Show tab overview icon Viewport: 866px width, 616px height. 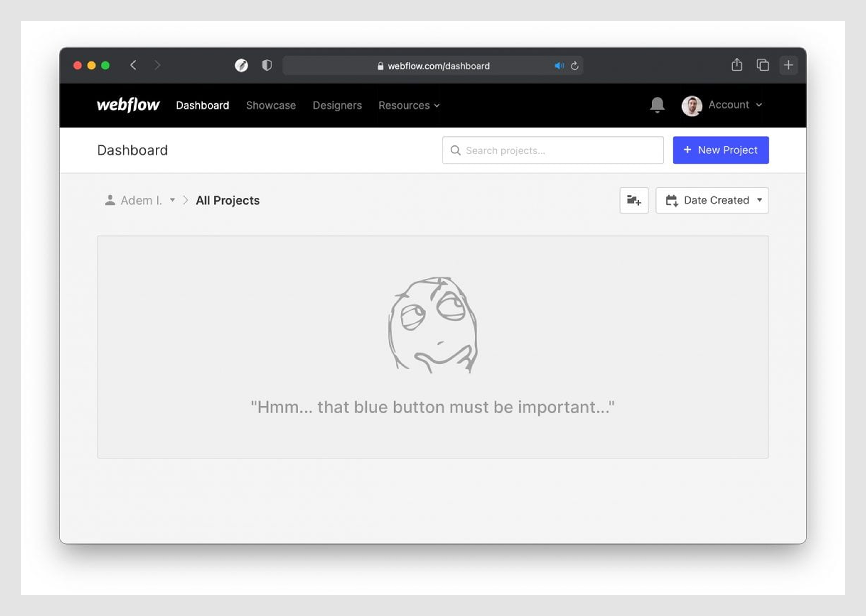[x=763, y=65]
